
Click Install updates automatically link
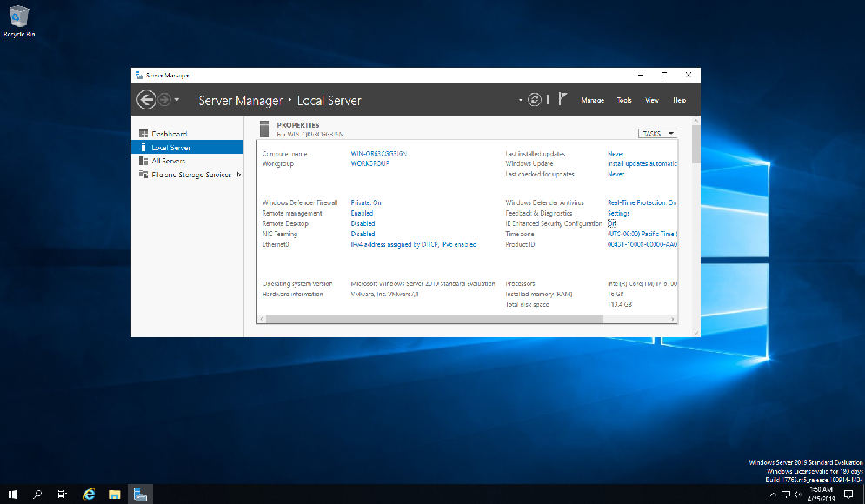tap(642, 163)
